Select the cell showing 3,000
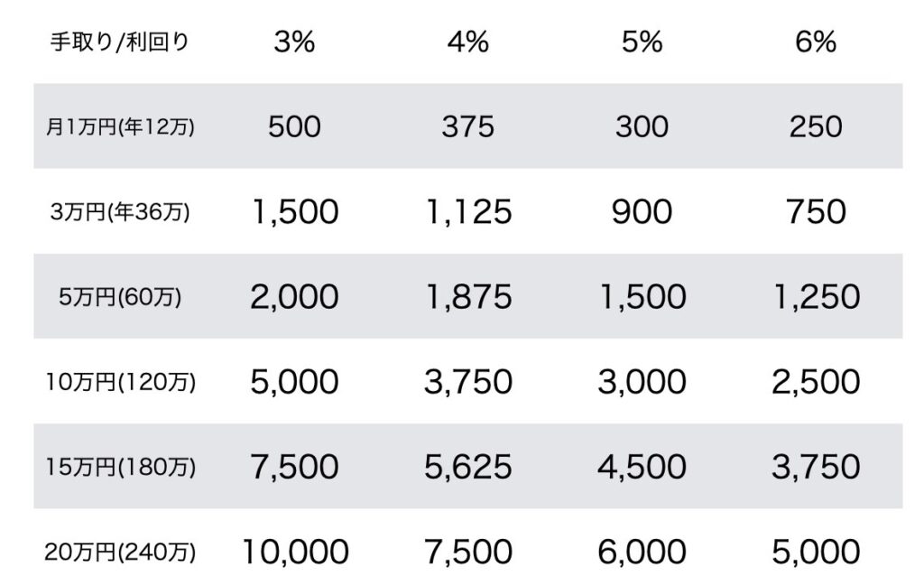This screenshot has height=586, width=924. 642,382
